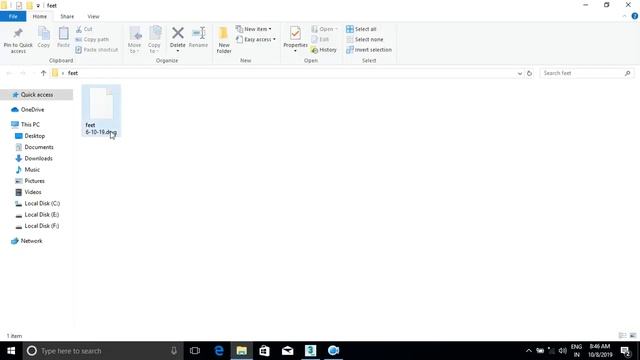Click Pin to Quick access icon
This screenshot has width=640, height=360.
[x=18, y=40]
